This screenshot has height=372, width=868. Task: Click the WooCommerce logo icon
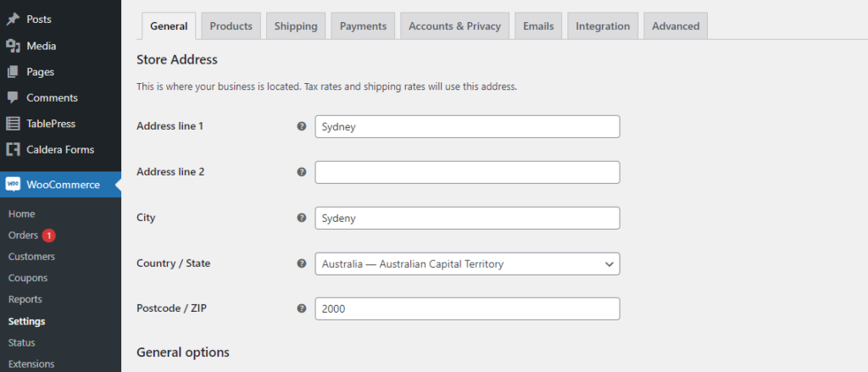pos(13,185)
